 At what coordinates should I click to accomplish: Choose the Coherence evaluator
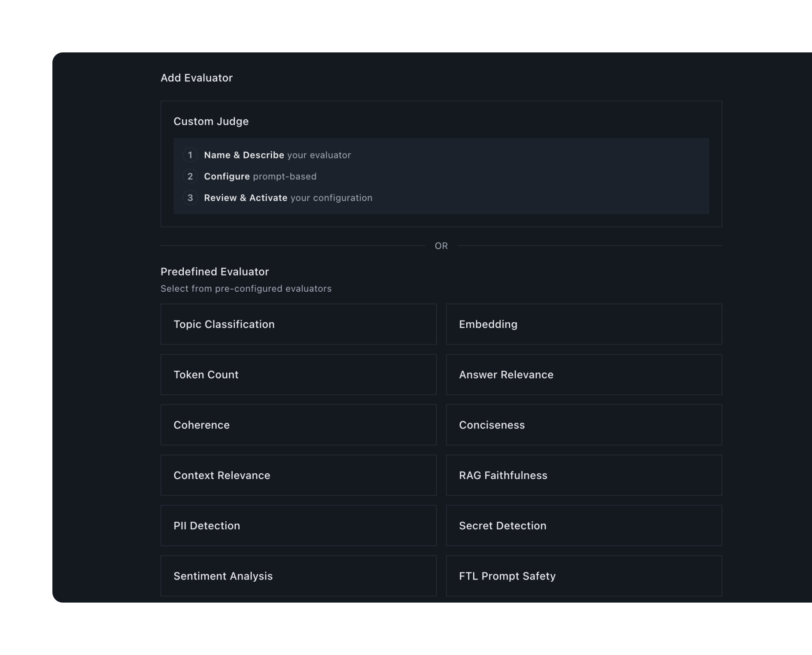click(x=299, y=425)
